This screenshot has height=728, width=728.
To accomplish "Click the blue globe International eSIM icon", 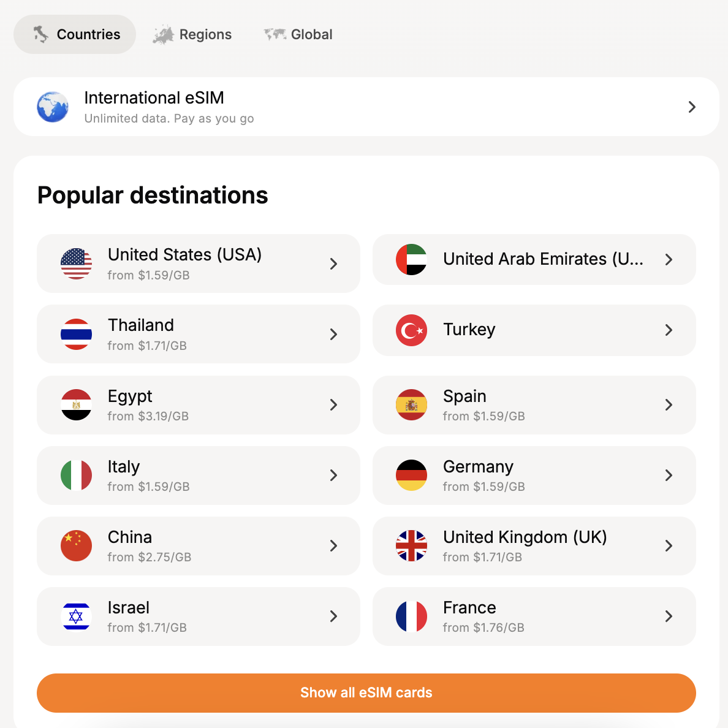I will click(53, 107).
